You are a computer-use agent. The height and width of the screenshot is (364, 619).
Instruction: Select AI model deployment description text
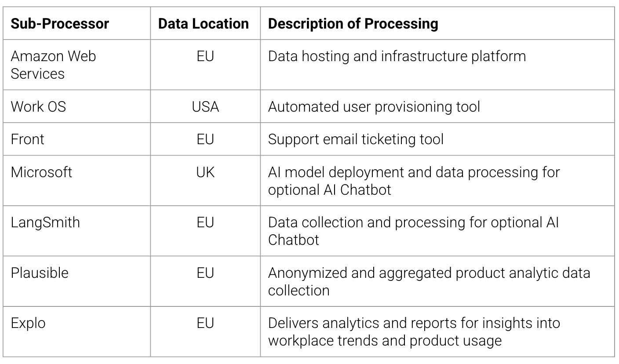(414, 181)
